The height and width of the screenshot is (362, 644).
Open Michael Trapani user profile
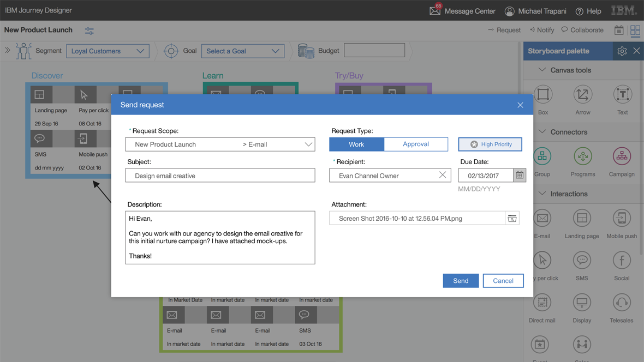click(x=535, y=11)
